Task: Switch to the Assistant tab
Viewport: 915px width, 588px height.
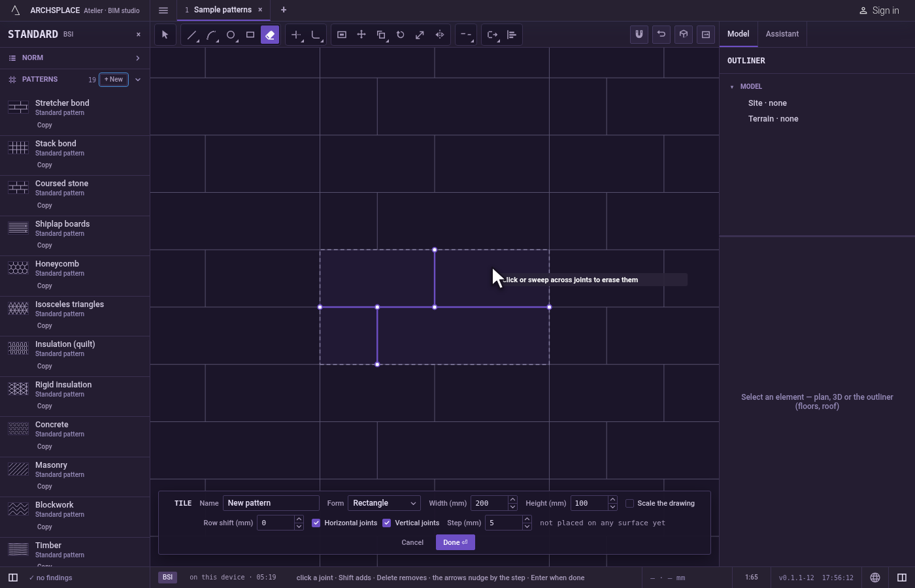Action: pyautogui.click(x=782, y=34)
